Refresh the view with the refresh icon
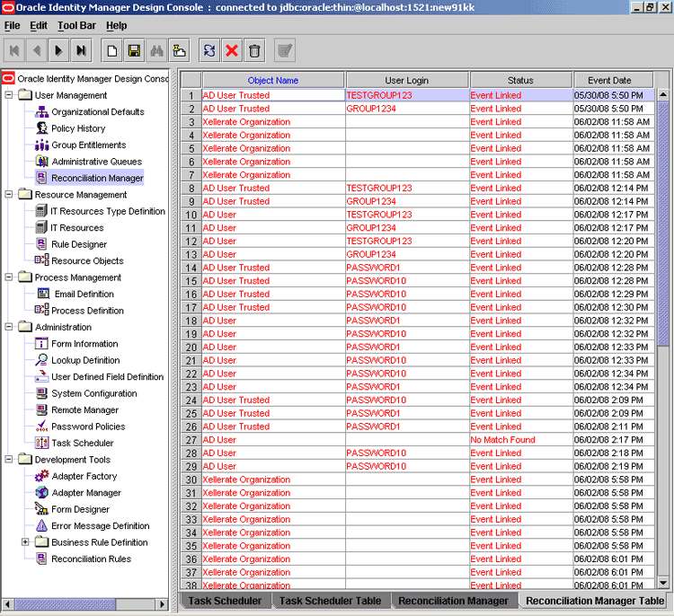This screenshot has height=616, width=674. (x=209, y=50)
